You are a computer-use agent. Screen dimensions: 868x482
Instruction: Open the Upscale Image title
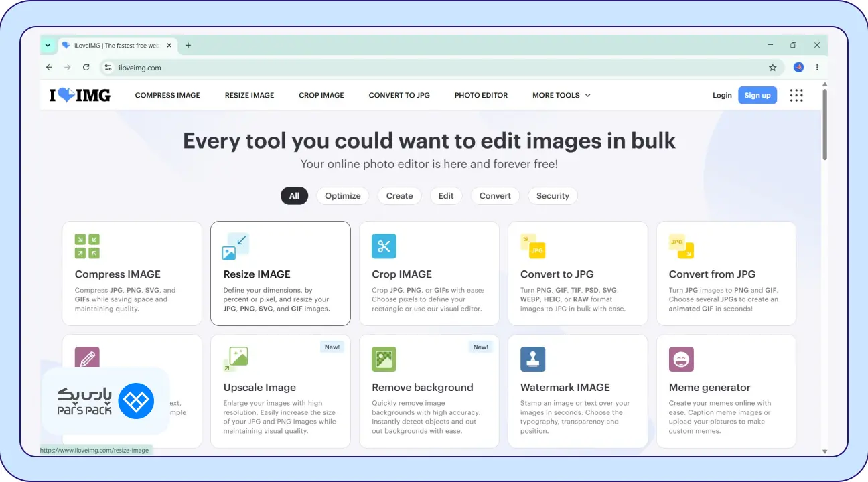(x=260, y=388)
